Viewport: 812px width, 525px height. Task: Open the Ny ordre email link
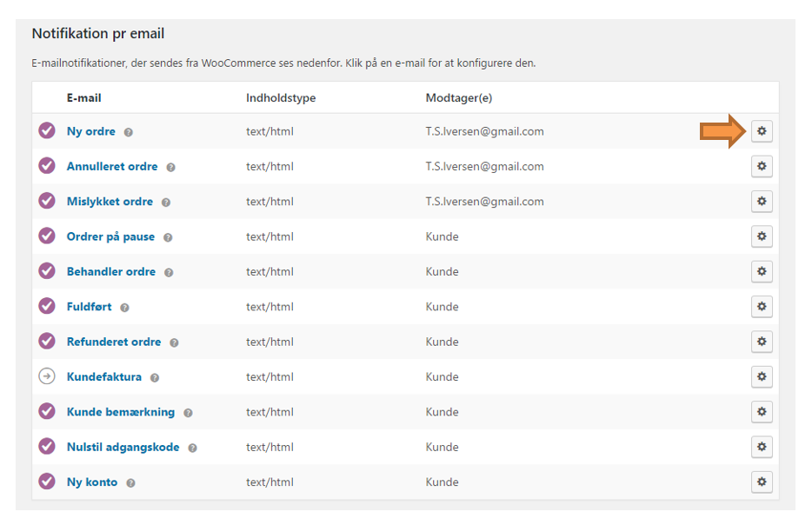pos(91,131)
